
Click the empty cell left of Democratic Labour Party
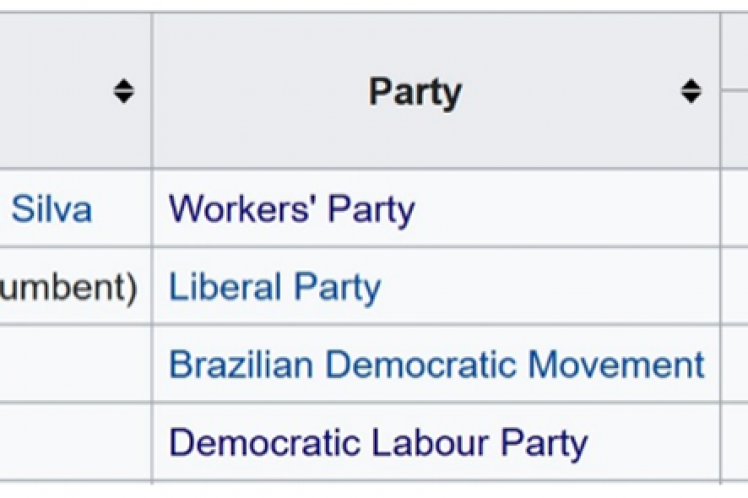click(x=75, y=442)
